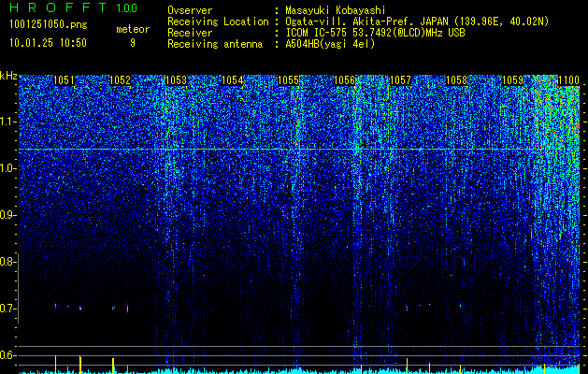588x374 pixels.
Task: Click the 'Receiving Location' field label
Action: (218, 22)
